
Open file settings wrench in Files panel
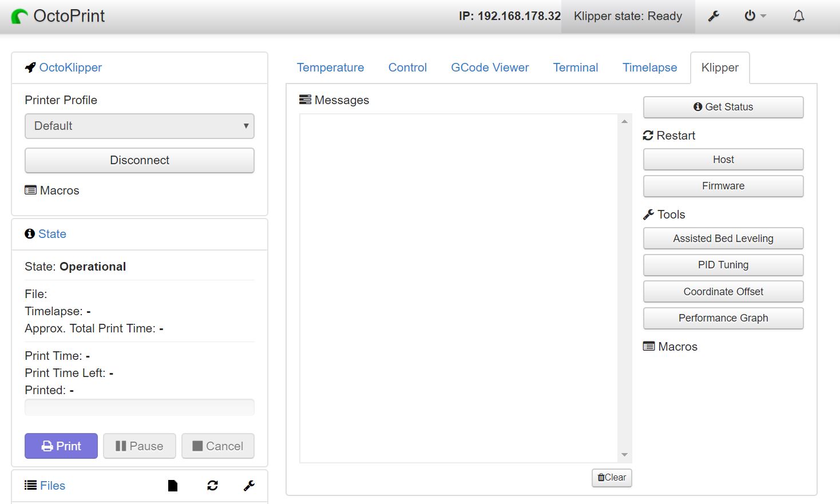[x=249, y=486]
